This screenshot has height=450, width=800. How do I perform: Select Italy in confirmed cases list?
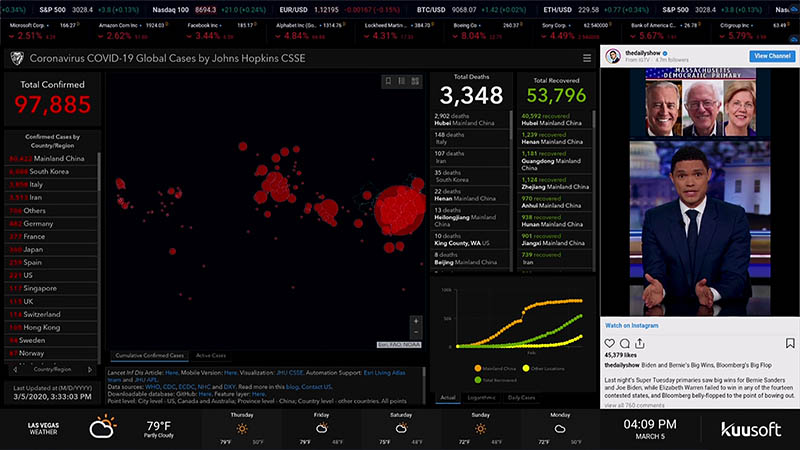tap(51, 185)
